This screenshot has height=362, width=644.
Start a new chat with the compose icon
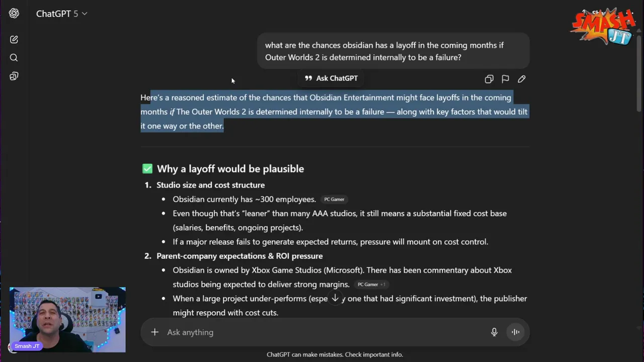(x=14, y=39)
